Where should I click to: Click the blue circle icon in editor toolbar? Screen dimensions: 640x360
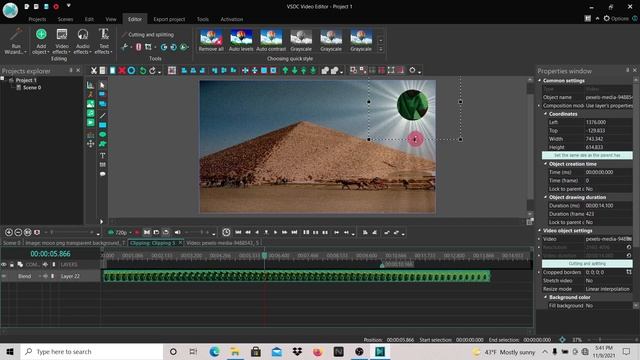pos(131,71)
